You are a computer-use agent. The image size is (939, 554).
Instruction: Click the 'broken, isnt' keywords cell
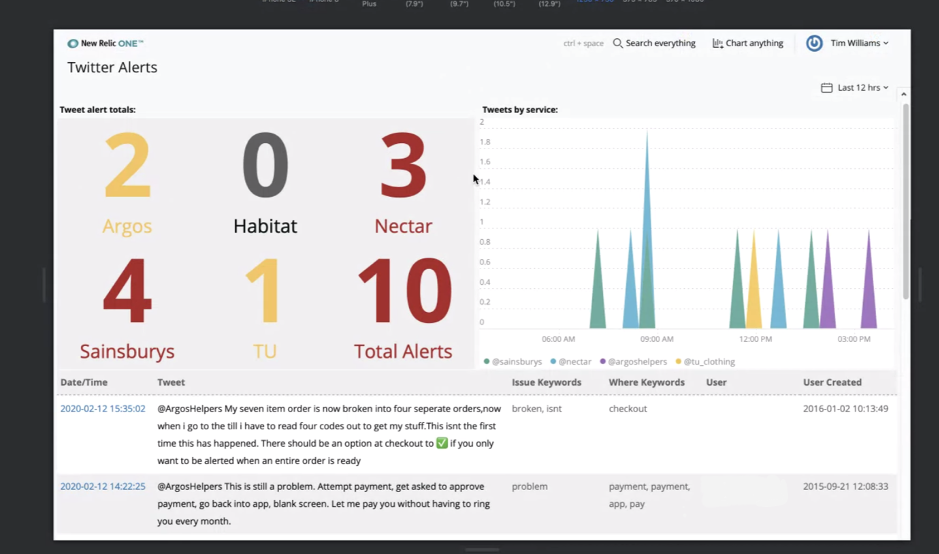tap(537, 408)
